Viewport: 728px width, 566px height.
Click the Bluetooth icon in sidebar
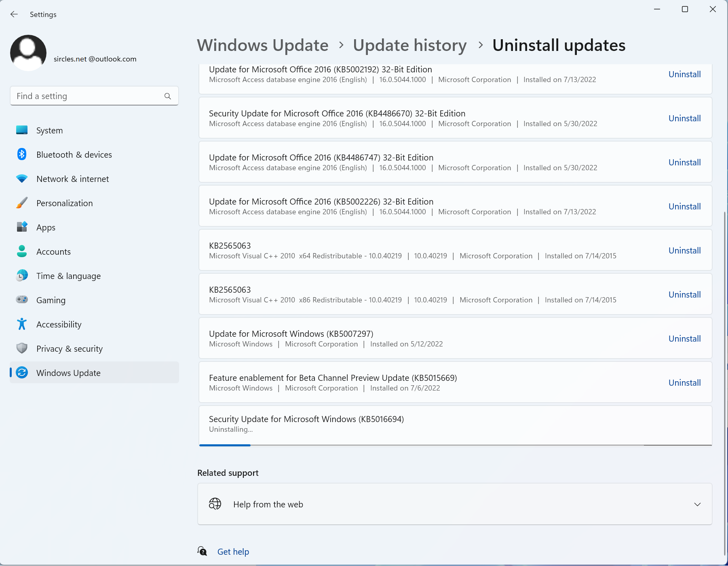pyautogui.click(x=22, y=154)
